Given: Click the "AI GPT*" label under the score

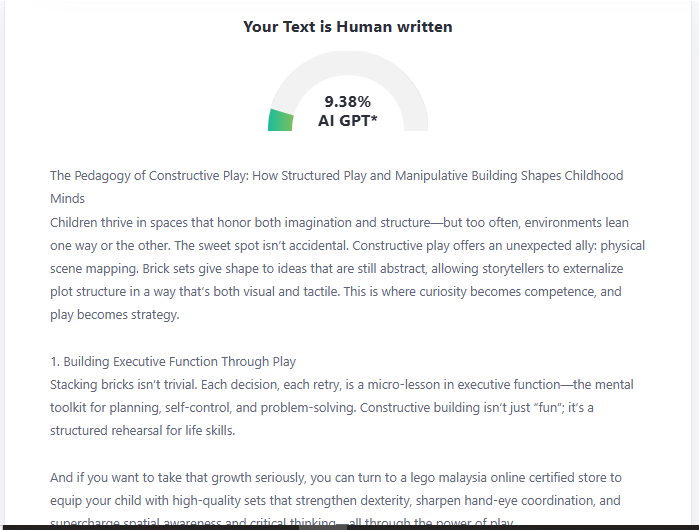Looking at the screenshot, I should pos(348,121).
